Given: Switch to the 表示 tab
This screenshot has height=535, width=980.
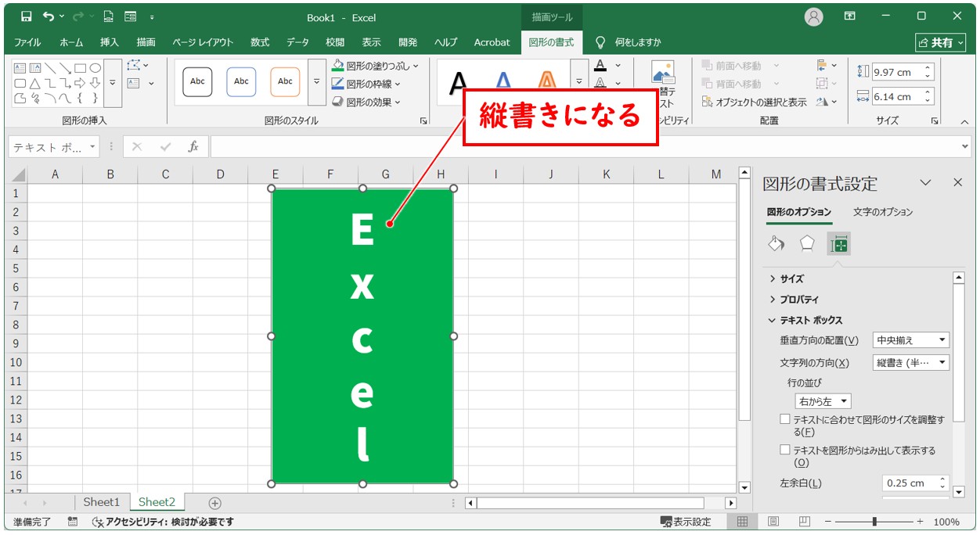Looking at the screenshot, I should pos(372,42).
